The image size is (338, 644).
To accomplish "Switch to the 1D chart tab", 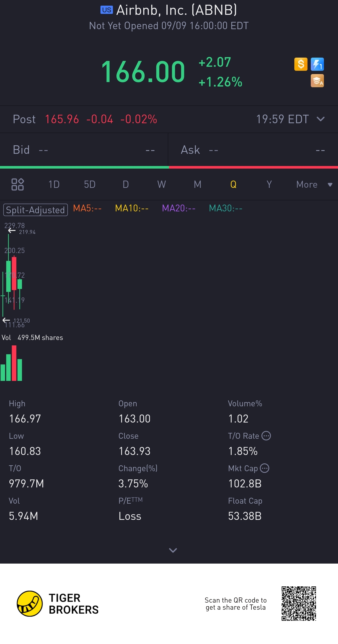I will (54, 185).
